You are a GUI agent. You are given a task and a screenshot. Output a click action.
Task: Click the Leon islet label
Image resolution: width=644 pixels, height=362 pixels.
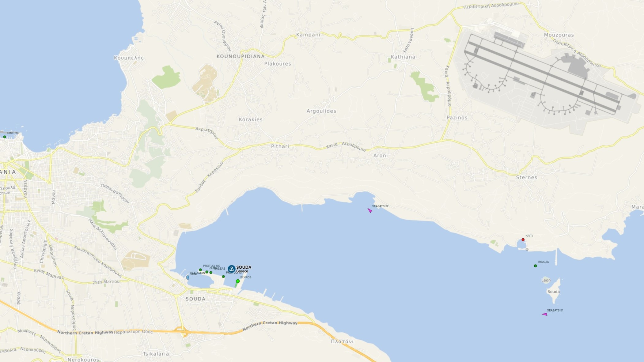point(546,280)
